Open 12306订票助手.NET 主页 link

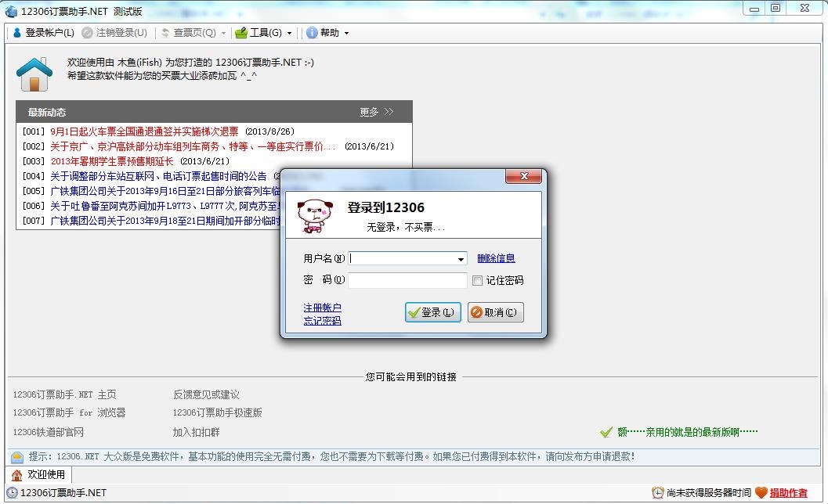click(64, 394)
